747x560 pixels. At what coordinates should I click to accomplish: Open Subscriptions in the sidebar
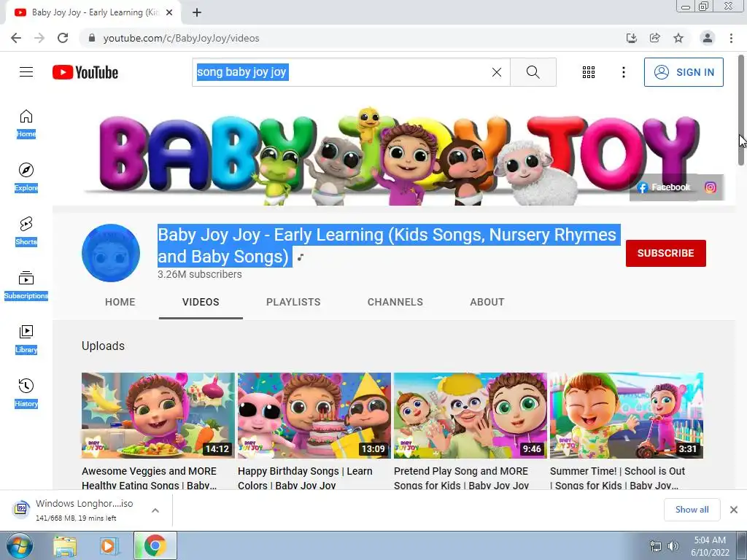26,285
